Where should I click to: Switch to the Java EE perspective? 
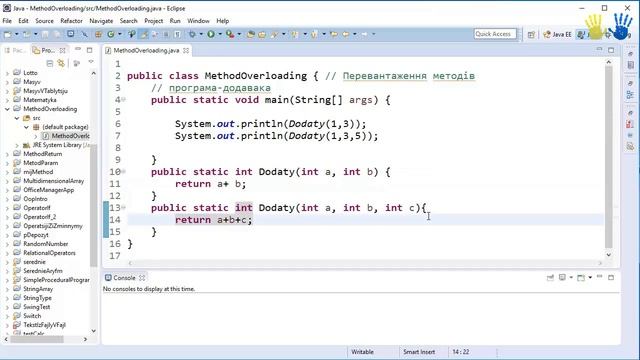pos(558,35)
